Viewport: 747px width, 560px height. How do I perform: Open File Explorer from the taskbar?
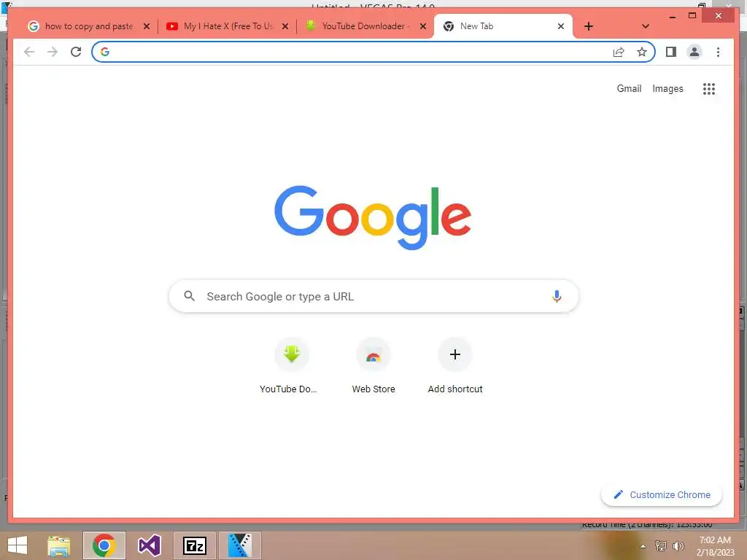[59, 545]
